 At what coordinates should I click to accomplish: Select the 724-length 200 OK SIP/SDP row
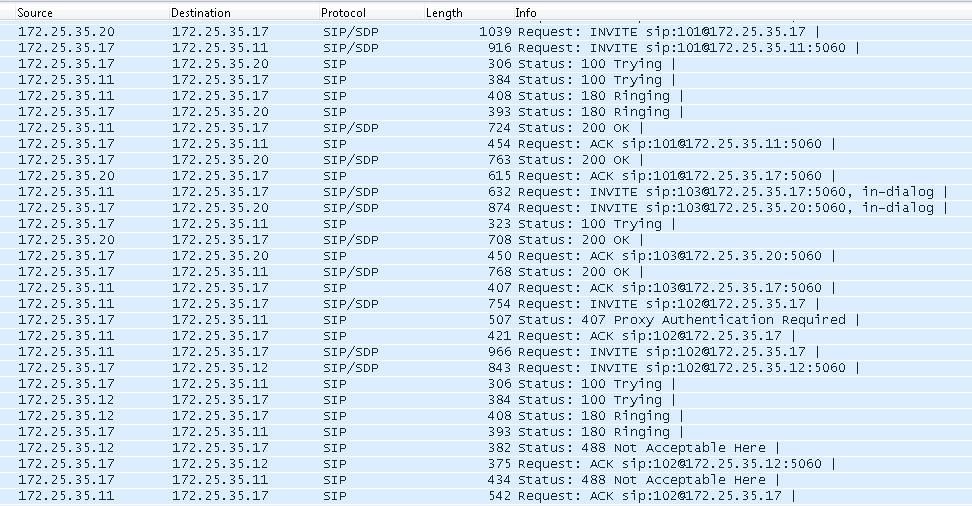[486, 128]
